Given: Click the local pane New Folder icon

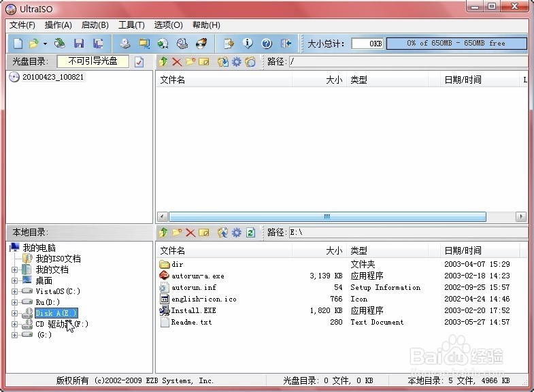Looking at the screenshot, I should tap(177, 233).
